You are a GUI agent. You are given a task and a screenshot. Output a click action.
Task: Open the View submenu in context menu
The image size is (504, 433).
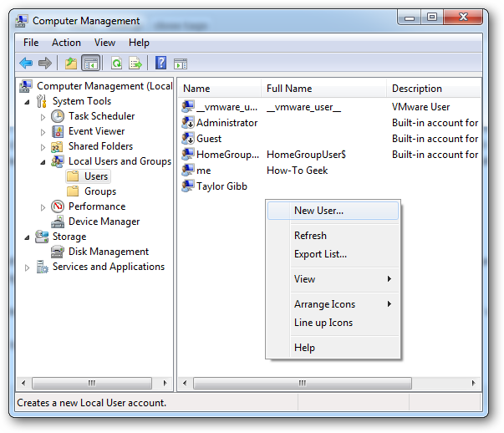coord(333,279)
